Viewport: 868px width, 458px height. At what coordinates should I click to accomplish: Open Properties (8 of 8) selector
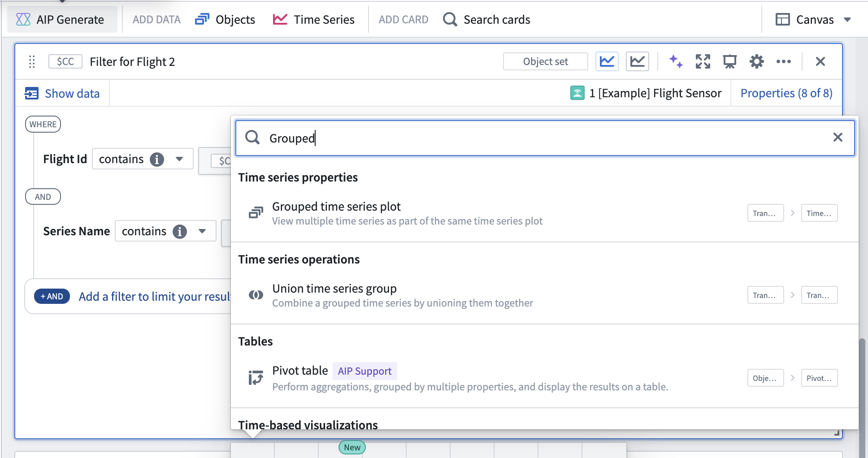(786, 93)
